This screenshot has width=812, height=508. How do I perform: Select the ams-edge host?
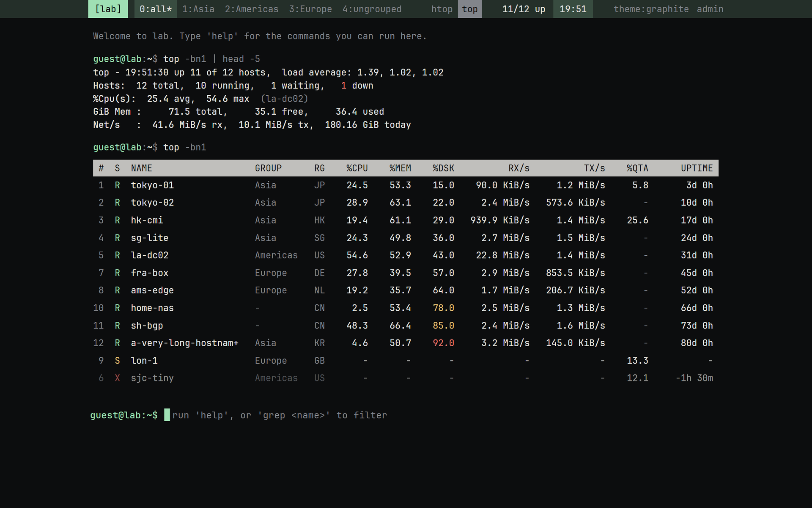click(x=152, y=290)
